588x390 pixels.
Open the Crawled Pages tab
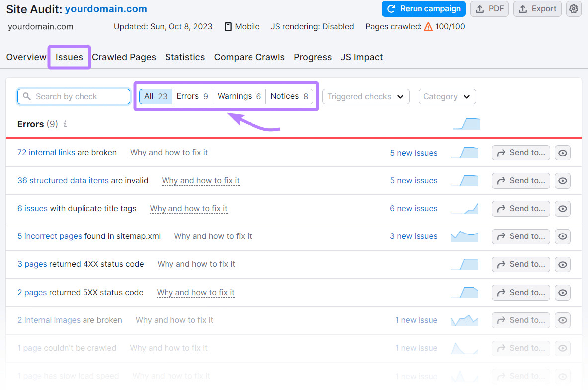coord(124,57)
